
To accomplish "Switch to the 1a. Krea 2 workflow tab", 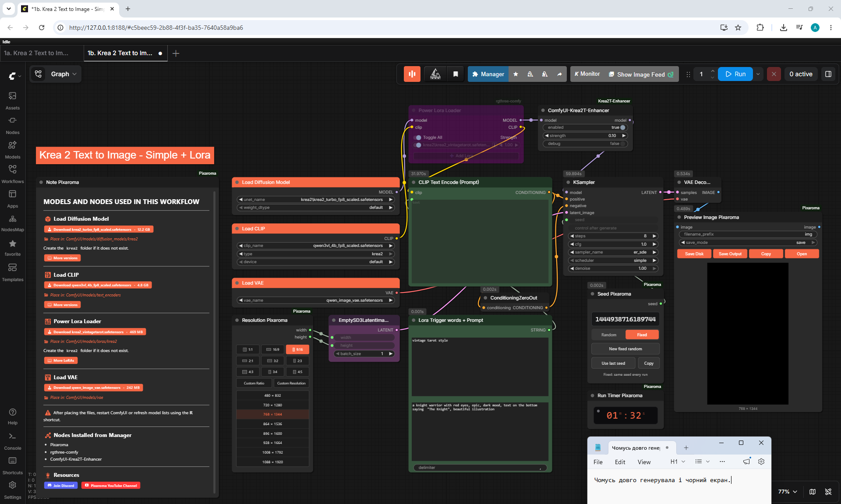I will [x=36, y=53].
